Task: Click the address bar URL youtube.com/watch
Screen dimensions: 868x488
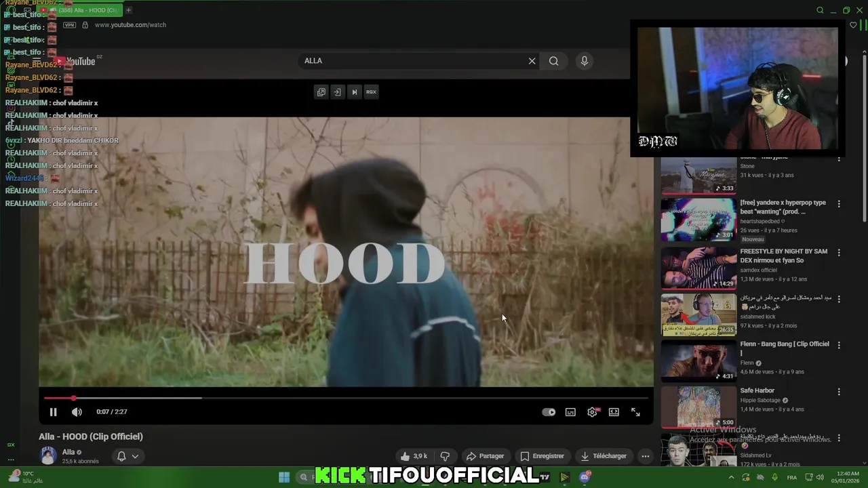Action: point(130,25)
